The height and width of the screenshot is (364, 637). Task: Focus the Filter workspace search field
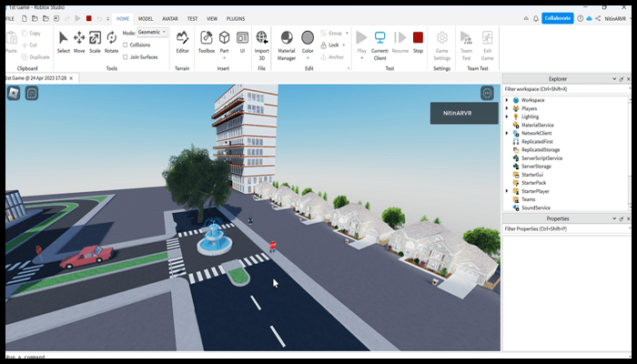[x=565, y=89]
